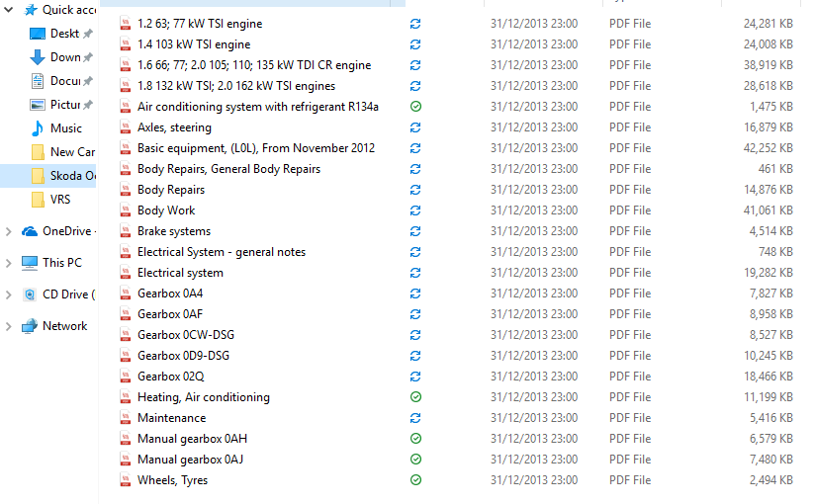The image size is (815, 504).
Task: Click the 41,061 KB size value
Action: click(x=768, y=210)
